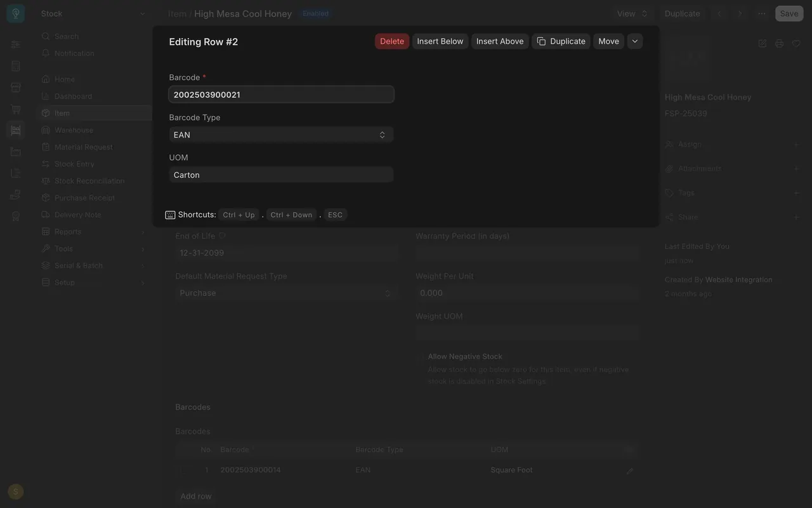This screenshot has width=812, height=508.
Task: Open the row options chevron next to Move
Action: (x=635, y=41)
